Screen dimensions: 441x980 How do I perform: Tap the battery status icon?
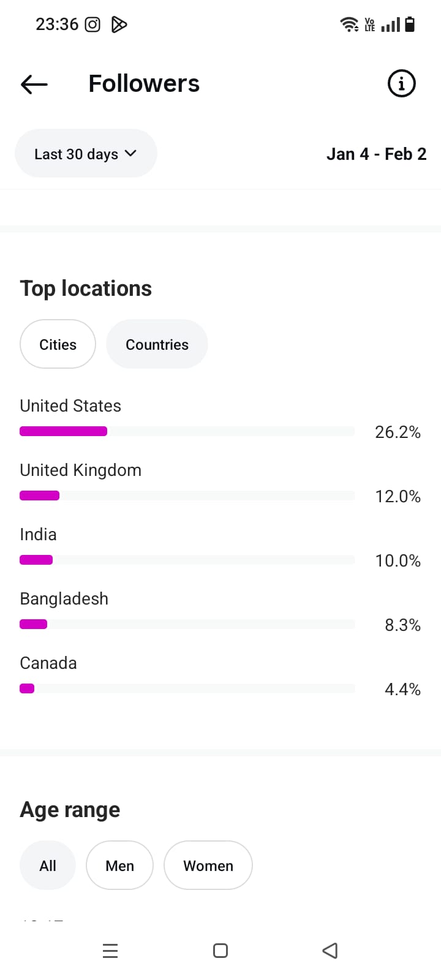click(410, 24)
